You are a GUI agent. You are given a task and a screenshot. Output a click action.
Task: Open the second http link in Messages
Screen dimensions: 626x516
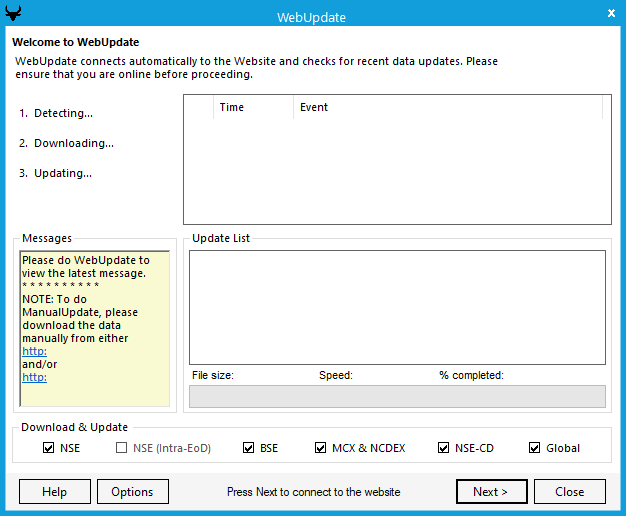(34, 377)
